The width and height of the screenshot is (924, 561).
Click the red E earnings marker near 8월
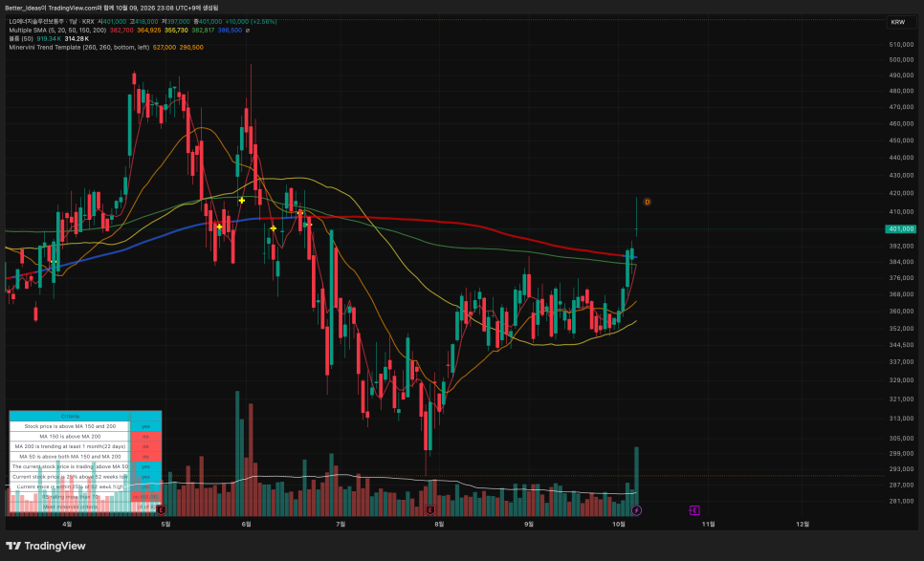point(430,510)
